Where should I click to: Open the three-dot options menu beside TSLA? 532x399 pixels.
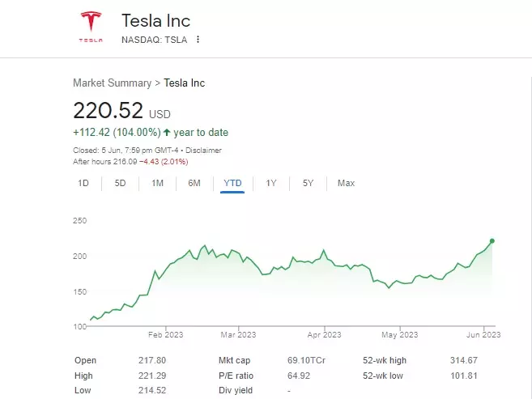point(198,39)
